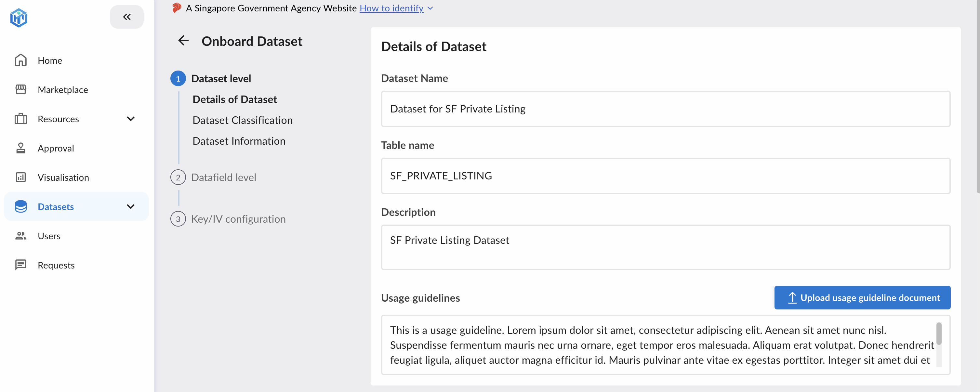Viewport: 980px width, 392px height.
Task: Click the Marketplace storefront icon
Action: [20, 89]
